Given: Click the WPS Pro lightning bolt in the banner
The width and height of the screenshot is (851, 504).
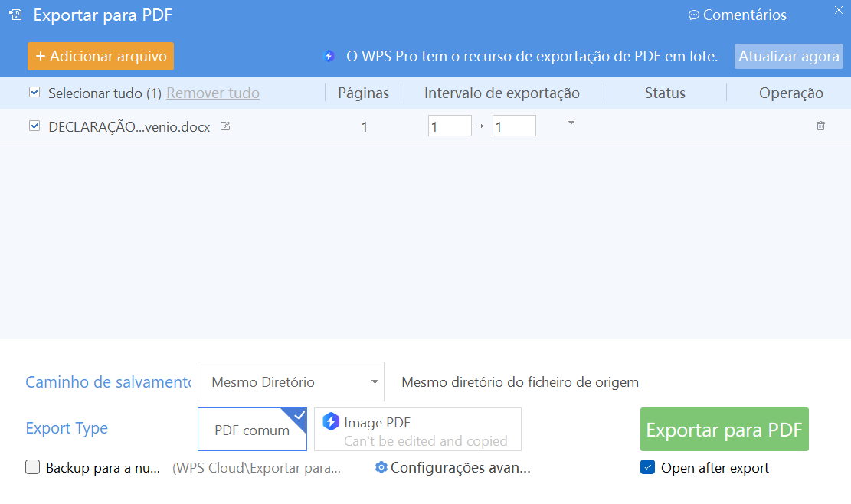Looking at the screenshot, I should pyautogui.click(x=330, y=56).
